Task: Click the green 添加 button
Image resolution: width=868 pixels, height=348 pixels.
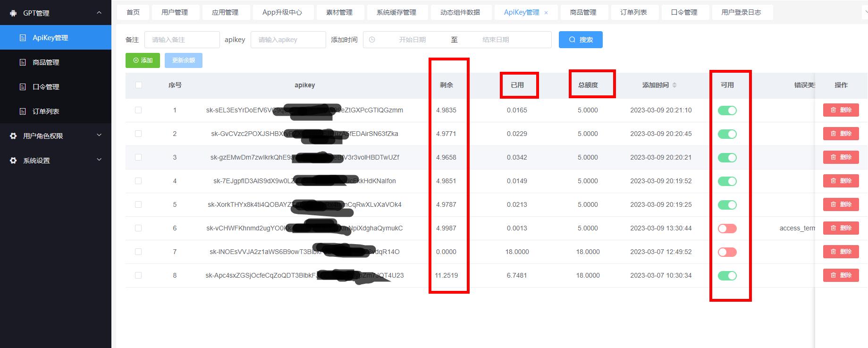Action: [143, 60]
